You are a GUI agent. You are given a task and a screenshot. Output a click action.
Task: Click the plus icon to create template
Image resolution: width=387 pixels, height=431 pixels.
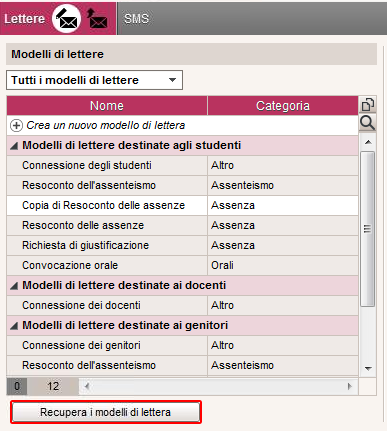coord(16,126)
